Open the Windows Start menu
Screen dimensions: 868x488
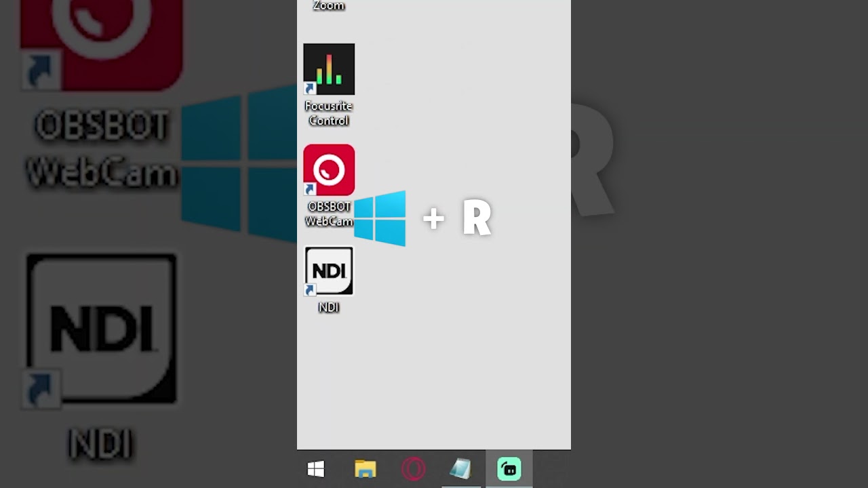pos(316,469)
